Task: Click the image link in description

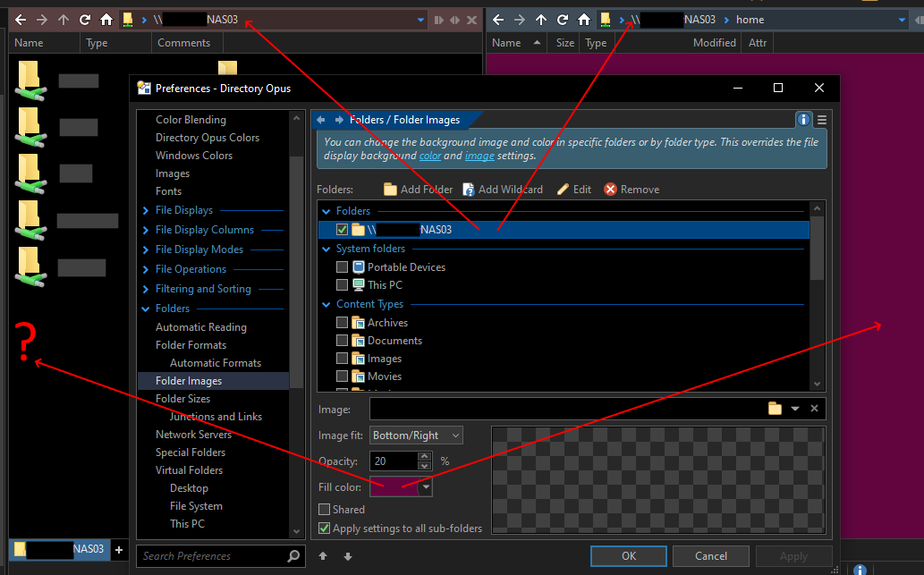Action: pyautogui.click(x=479, y=156)
